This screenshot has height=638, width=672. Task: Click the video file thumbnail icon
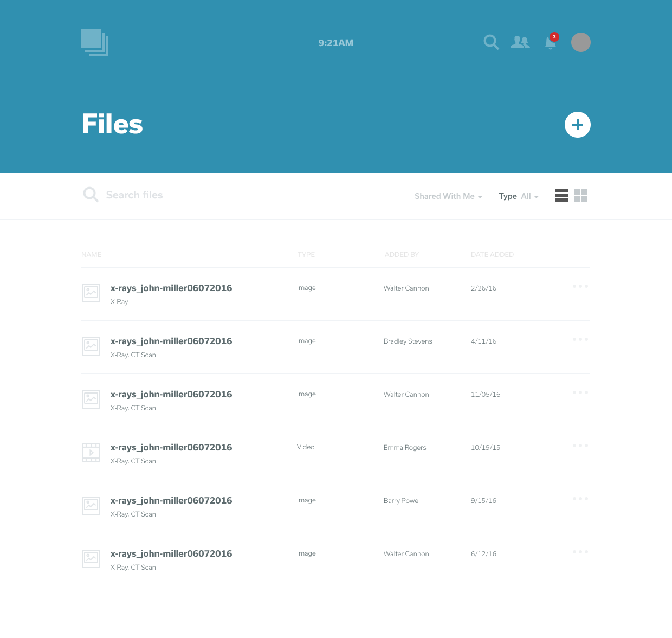pos(91,453)
